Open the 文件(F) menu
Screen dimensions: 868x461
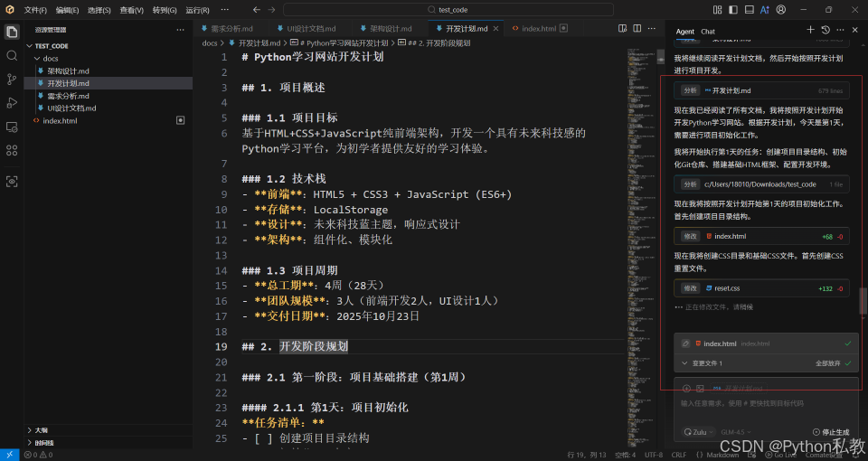[35, 10]
